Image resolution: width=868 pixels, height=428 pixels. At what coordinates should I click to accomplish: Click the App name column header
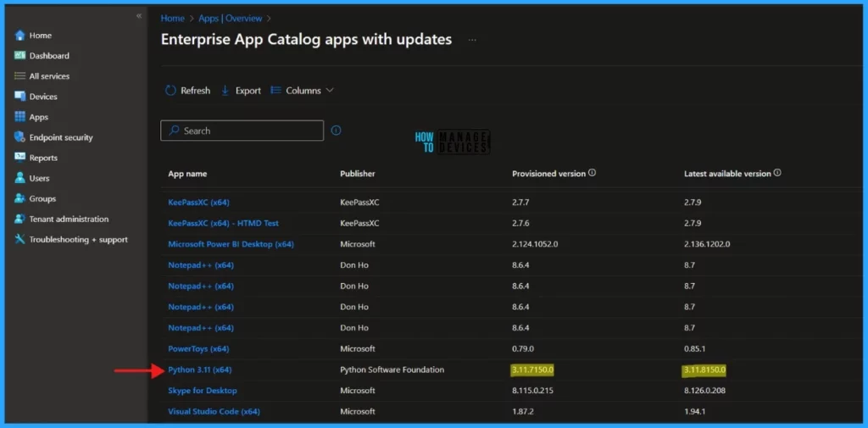pyautogui.click(x=187, y=173)
